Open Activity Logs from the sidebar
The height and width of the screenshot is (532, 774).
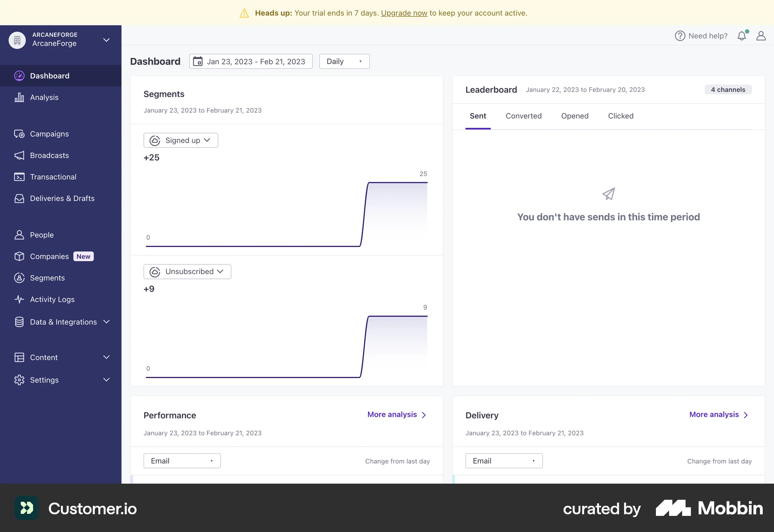click(x=52, y=299)
